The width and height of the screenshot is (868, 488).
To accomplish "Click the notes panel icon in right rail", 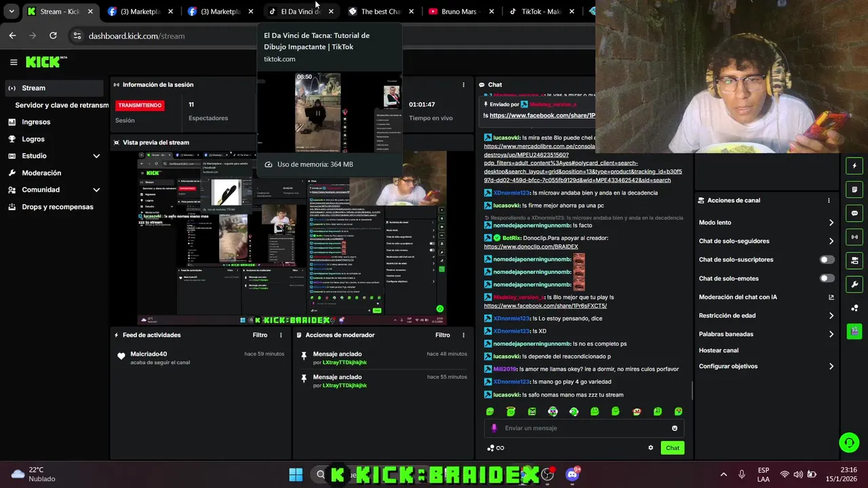I will [854, 189].
